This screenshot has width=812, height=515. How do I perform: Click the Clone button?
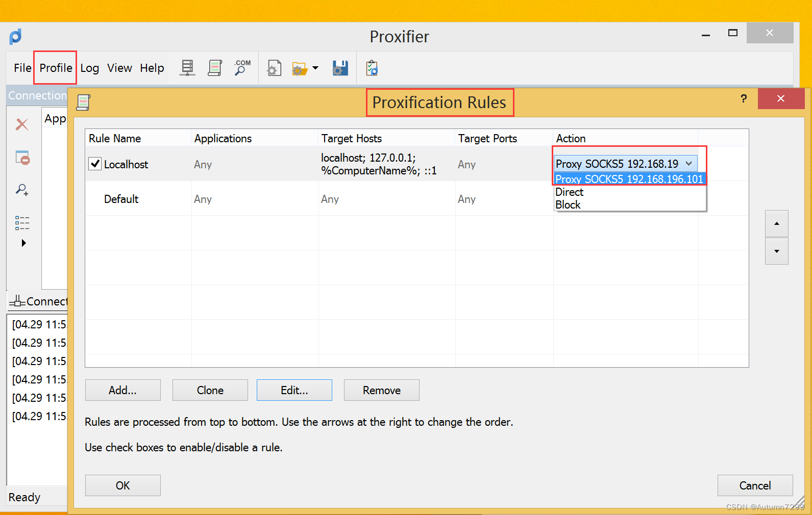coord(210,390)
